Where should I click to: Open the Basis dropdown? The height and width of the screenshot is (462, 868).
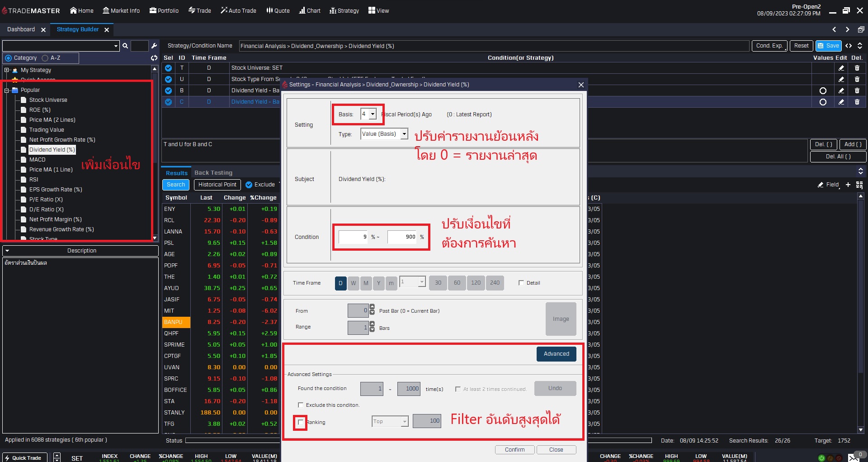click(373, 114)
